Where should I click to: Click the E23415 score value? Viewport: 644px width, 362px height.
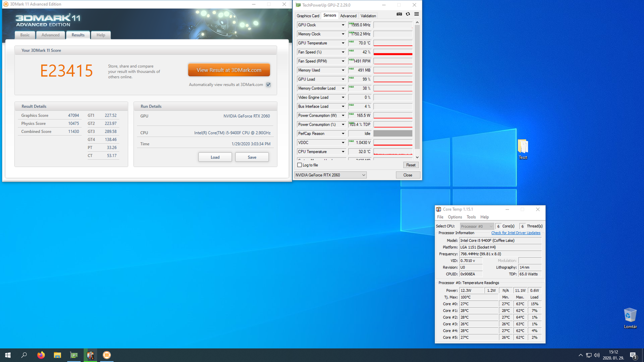pos(66,71)
